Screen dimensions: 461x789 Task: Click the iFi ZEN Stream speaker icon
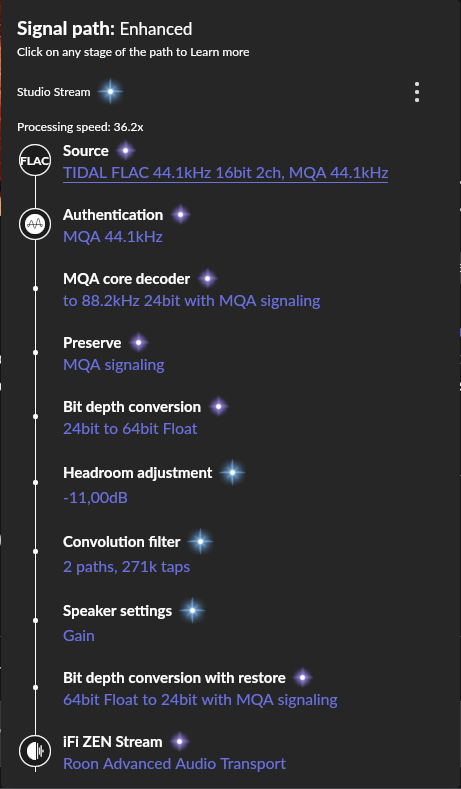point(35,751)
